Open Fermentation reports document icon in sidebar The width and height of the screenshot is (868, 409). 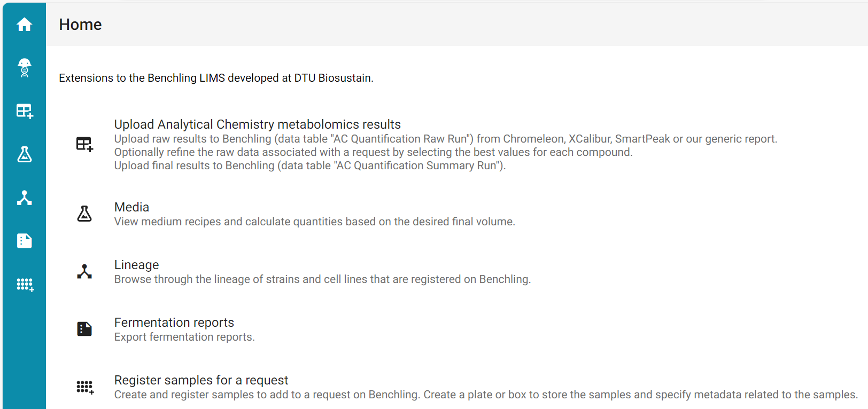coord(24,241)
